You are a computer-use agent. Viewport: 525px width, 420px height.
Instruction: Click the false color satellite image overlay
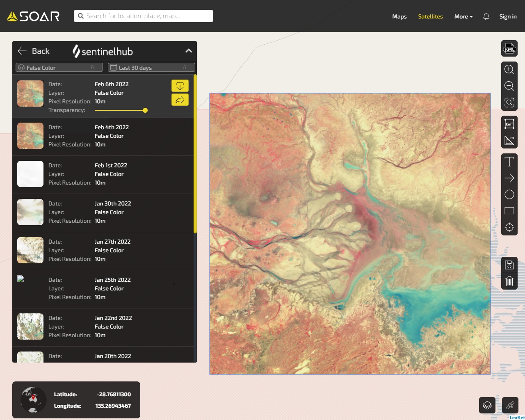pos(350,234)
